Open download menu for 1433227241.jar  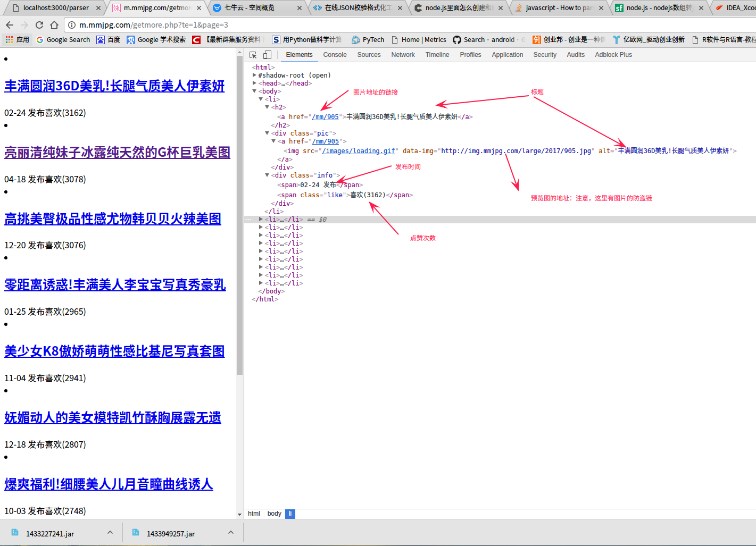[x=110, y=532]
